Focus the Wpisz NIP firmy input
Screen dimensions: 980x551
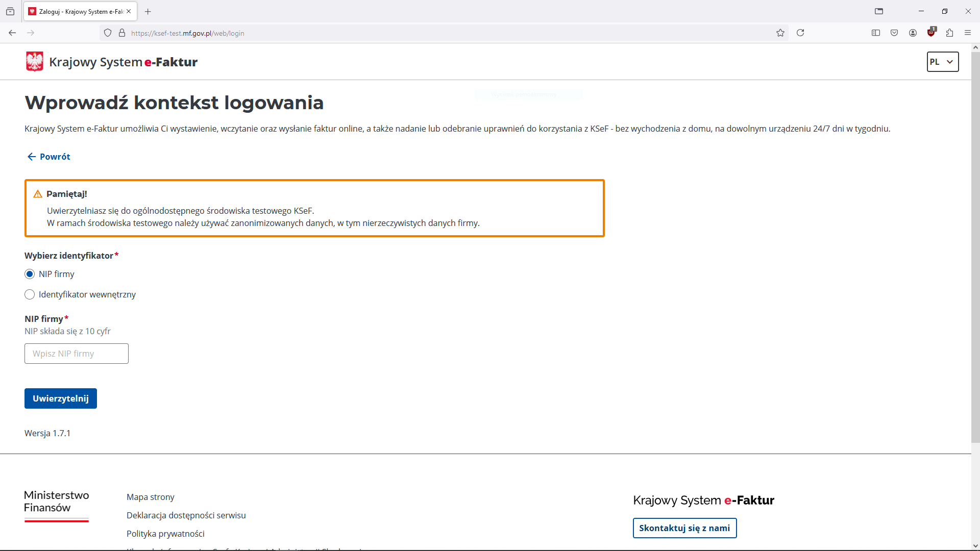point(77,354)
